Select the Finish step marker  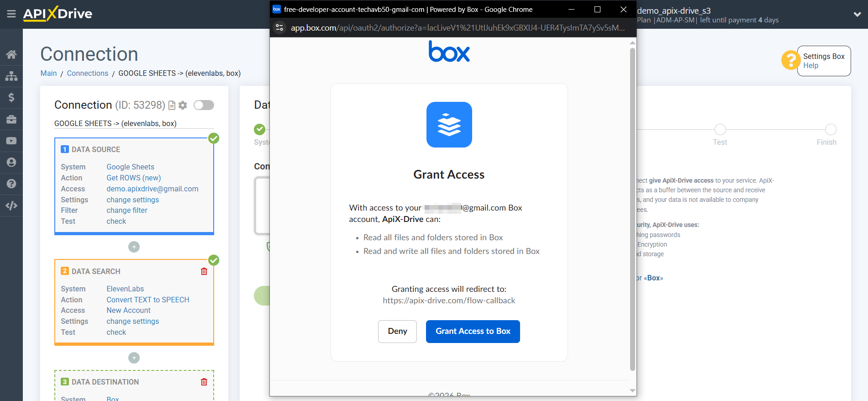(x=831, y=129)
